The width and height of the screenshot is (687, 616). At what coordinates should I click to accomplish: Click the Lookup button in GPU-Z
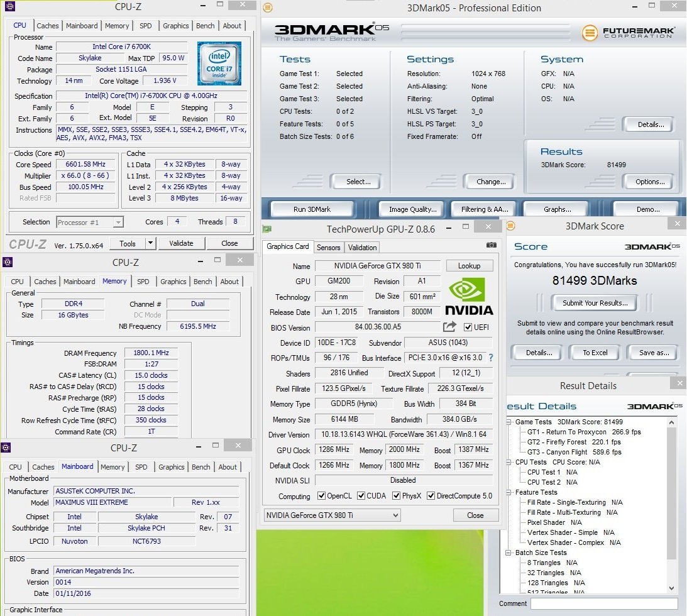[x=470, y=265]
